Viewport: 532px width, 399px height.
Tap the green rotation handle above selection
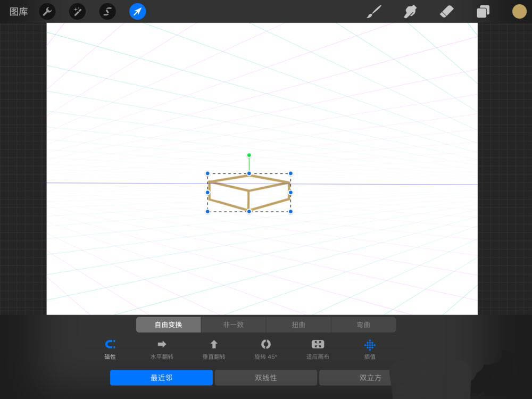tap(248, 155)
